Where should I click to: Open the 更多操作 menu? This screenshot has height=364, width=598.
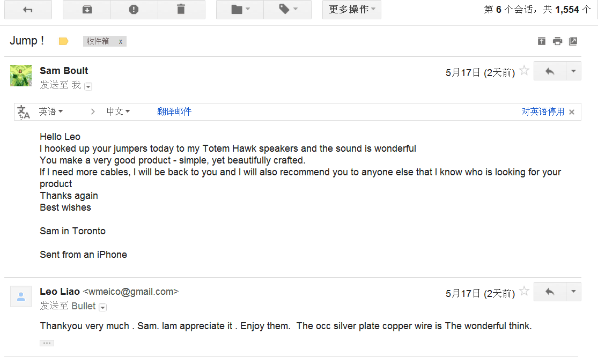pos(351,10)
